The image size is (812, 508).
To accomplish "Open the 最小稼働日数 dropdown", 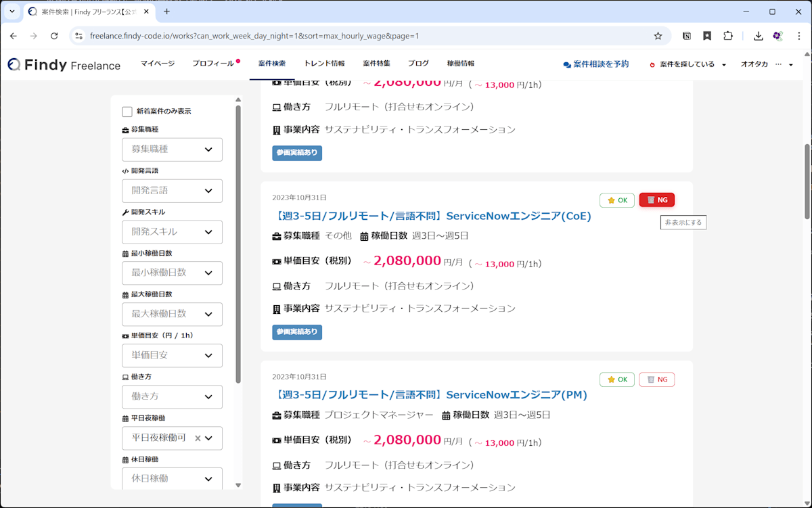I will coord(172,273).
